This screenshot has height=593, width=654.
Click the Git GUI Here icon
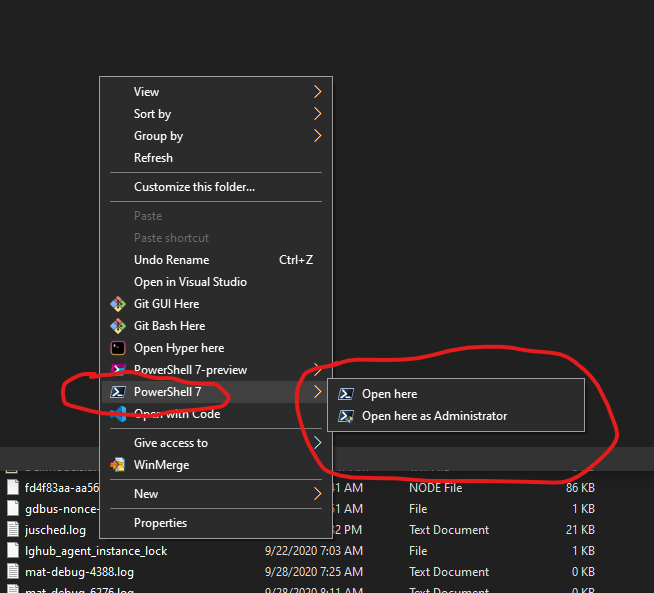(x=118, y=304)
